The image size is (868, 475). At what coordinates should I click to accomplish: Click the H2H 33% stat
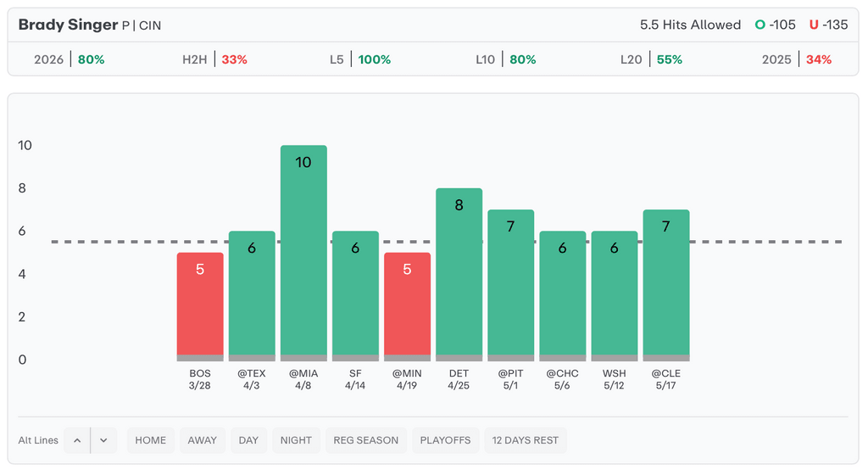tap(214, 59)
